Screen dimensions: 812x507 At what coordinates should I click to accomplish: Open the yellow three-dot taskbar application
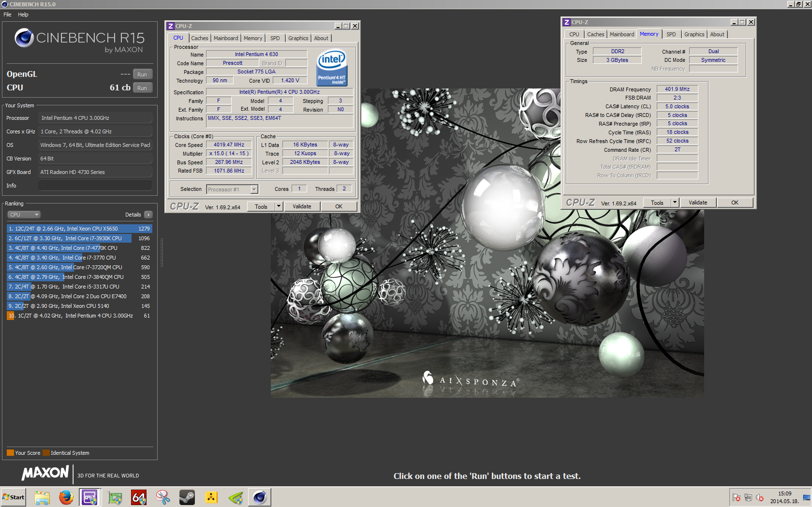211,497
